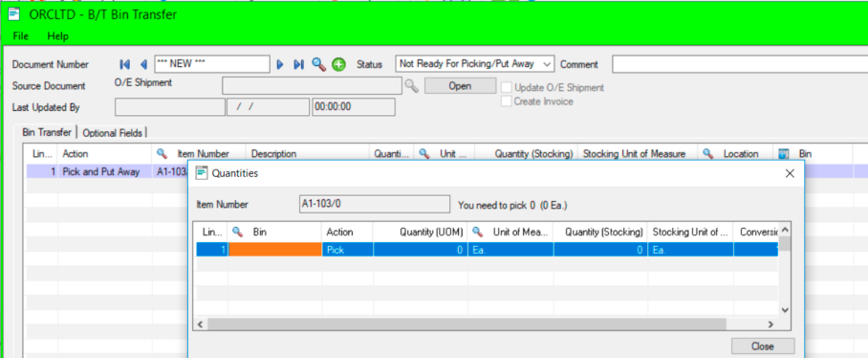Click the Close button in Quantities

pos(762,347)
